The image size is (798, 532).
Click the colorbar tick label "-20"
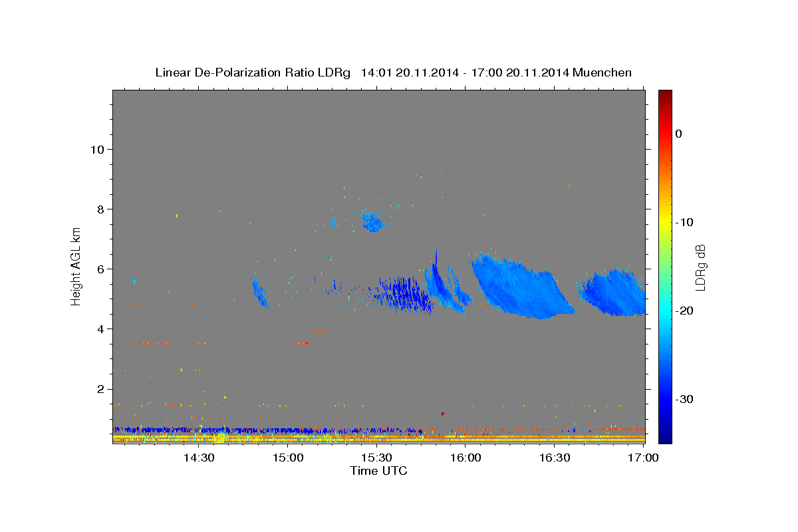click(x=685, y=311)
